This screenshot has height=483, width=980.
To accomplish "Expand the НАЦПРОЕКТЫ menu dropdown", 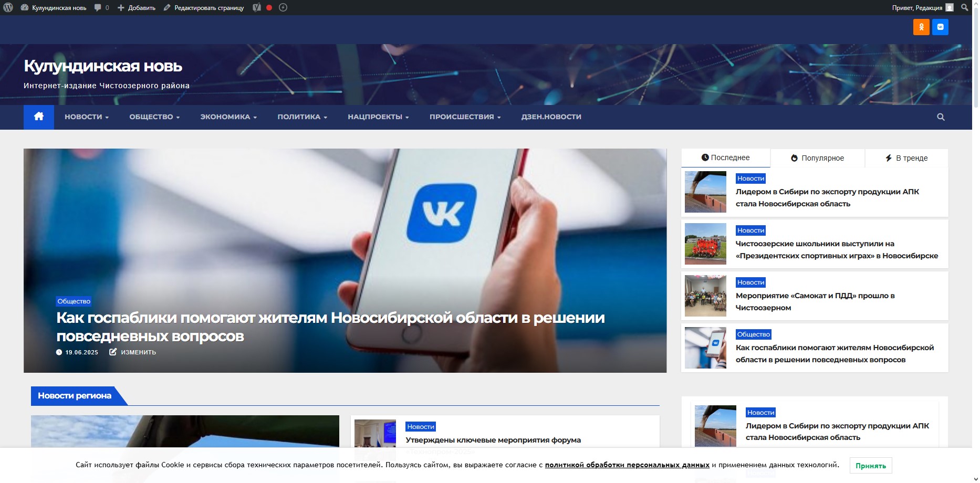I will point(378,117).
